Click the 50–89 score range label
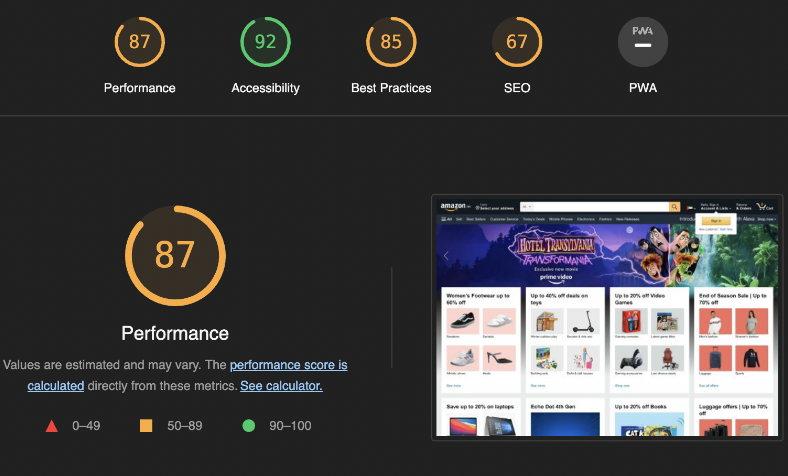Screen dimensions: 788x476 tap(184, 426)
